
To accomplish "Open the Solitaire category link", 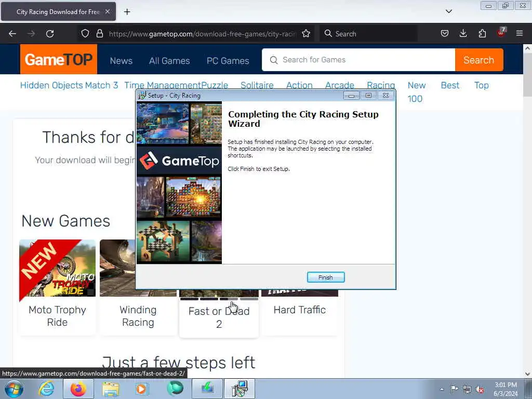I will pyautogui.click(x=257, y=85).
